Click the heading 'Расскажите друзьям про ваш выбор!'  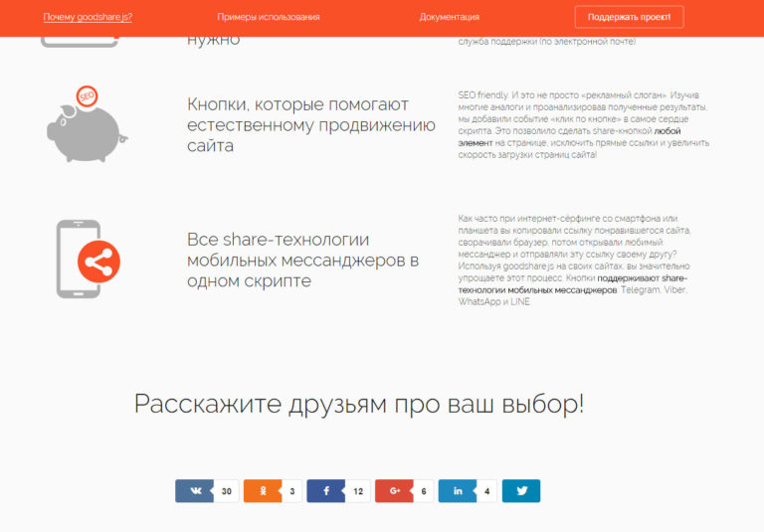[x=359, y=405]
